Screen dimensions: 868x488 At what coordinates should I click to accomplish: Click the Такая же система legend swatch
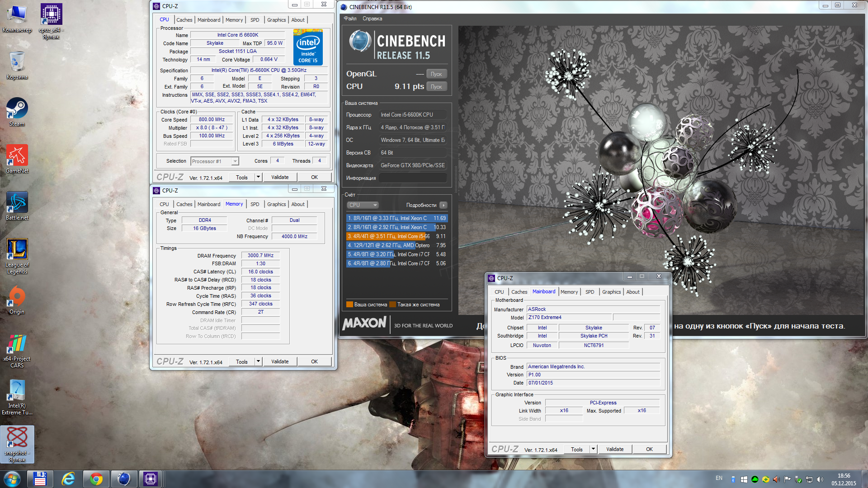coord(393,305)
